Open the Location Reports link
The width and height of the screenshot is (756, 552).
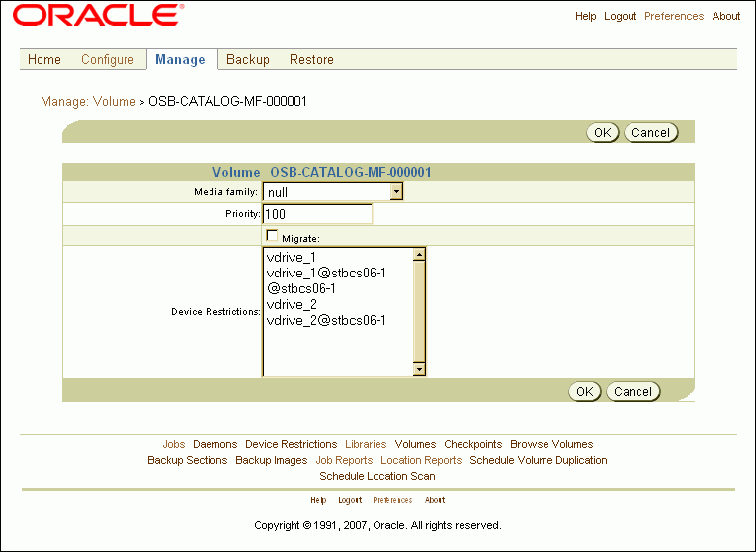tap(421, 460)
